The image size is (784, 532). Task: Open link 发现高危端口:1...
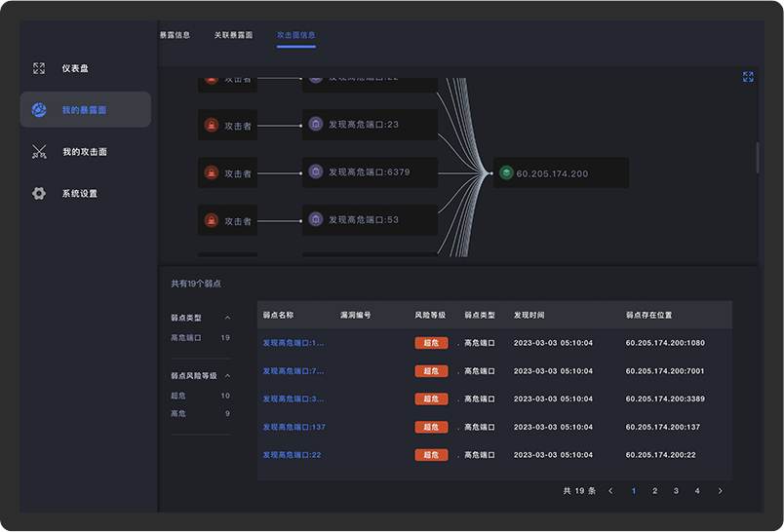coord(294,343)
